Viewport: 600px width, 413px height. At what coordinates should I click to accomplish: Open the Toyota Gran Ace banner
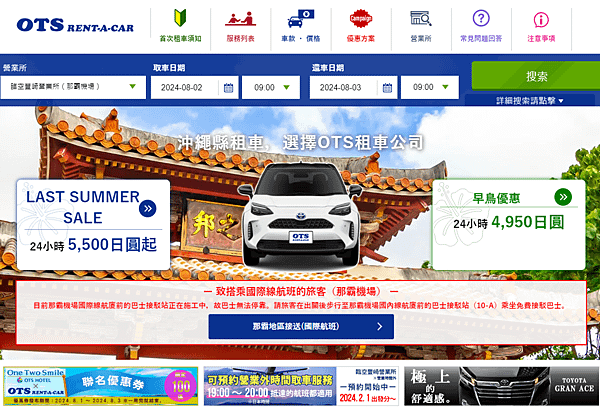502,386
